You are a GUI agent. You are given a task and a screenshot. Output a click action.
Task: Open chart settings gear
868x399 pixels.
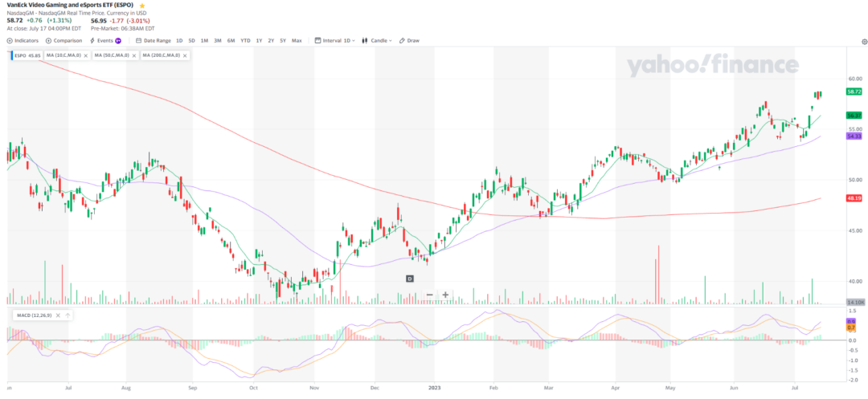[864, 42]
